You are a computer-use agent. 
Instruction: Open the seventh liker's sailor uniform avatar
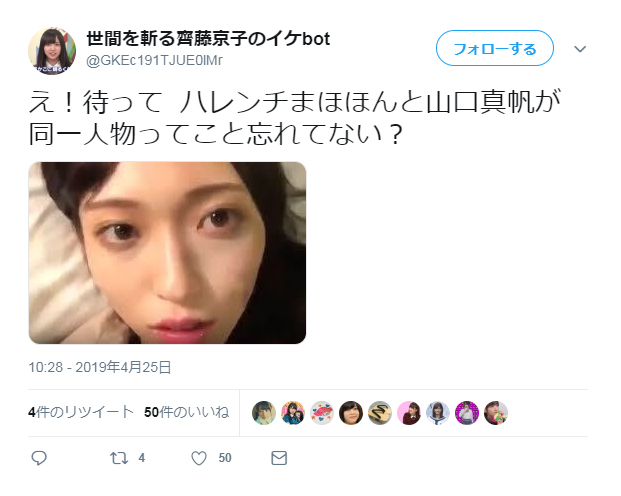tap(438, 413)
